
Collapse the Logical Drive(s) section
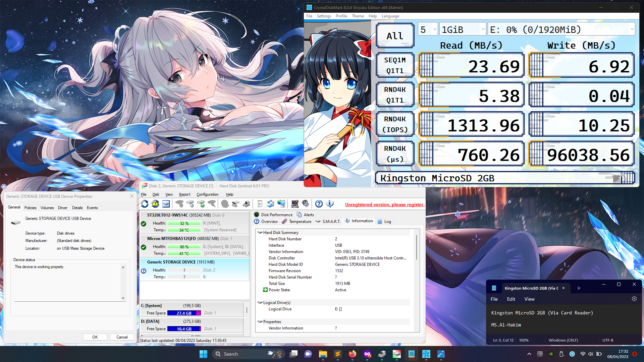[x=260, y=302]
